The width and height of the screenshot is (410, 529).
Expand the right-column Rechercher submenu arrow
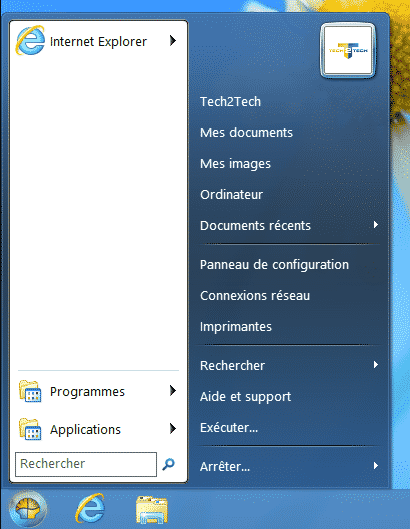tap(376, 365)
